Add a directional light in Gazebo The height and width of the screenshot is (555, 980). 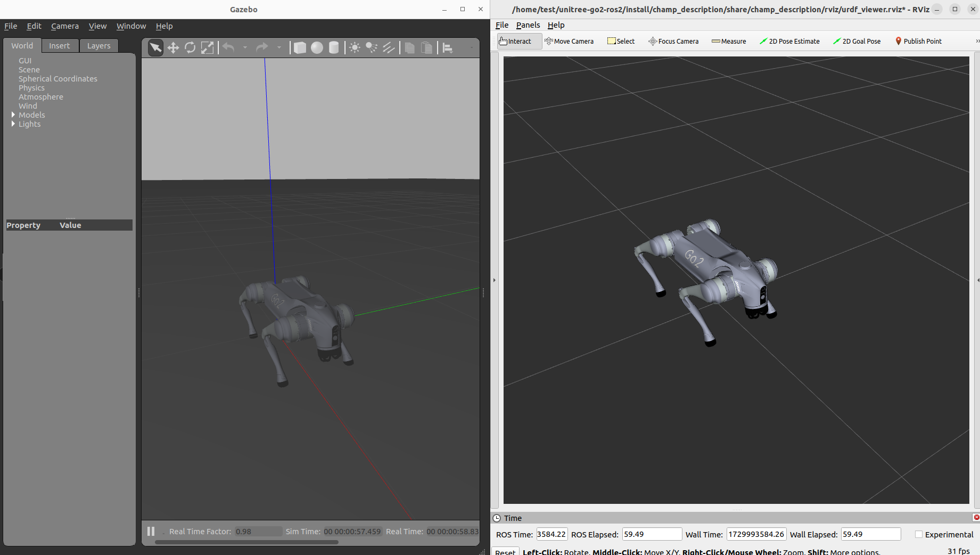tap(389, 48)
